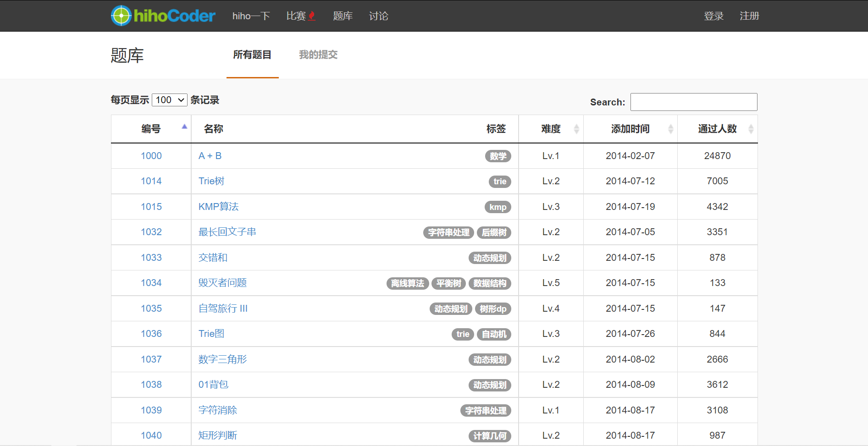Click the 计算几何 tag on 矩形判断
The image size is (868, 446).
tap(489, 436)
